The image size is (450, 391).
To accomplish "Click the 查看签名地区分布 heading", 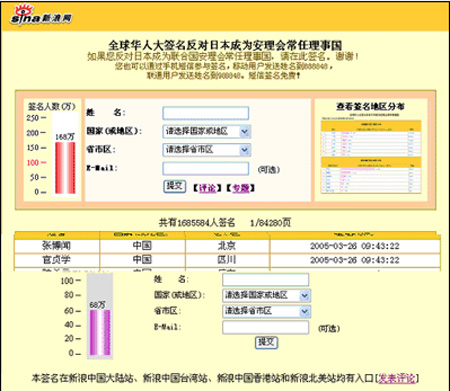I will (370, 107).
